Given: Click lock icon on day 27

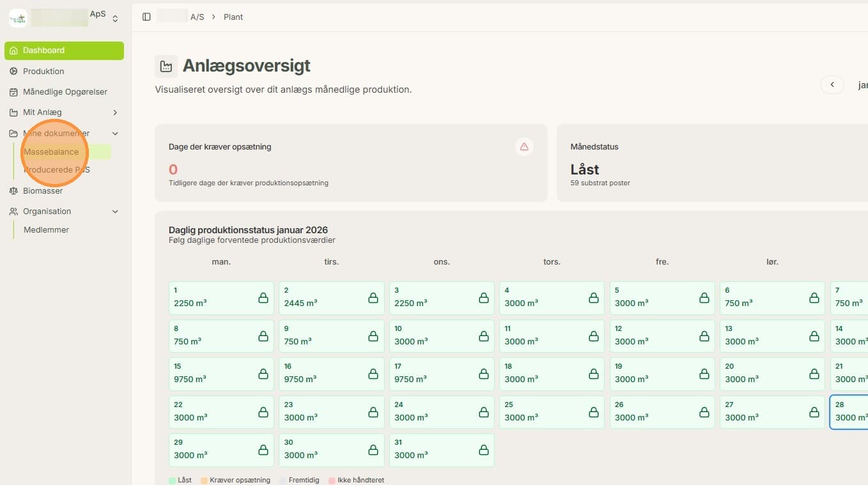Looking at the screenshot, I should (x=814, y=412).
